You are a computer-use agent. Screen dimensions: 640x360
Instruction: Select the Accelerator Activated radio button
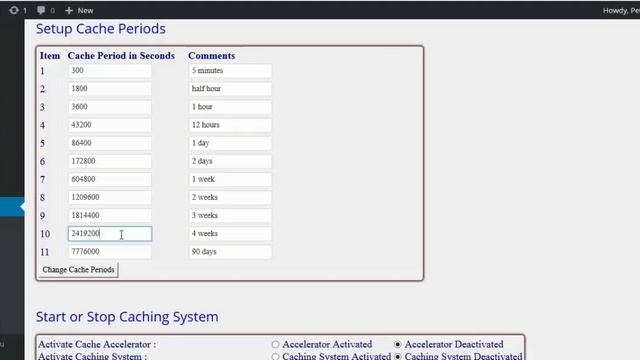coord(276,344)
